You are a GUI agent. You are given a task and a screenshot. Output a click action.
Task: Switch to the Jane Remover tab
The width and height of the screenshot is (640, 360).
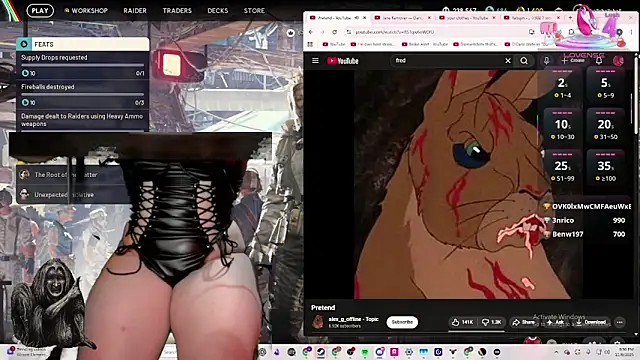pyautogui.click(x=402, y=18)
